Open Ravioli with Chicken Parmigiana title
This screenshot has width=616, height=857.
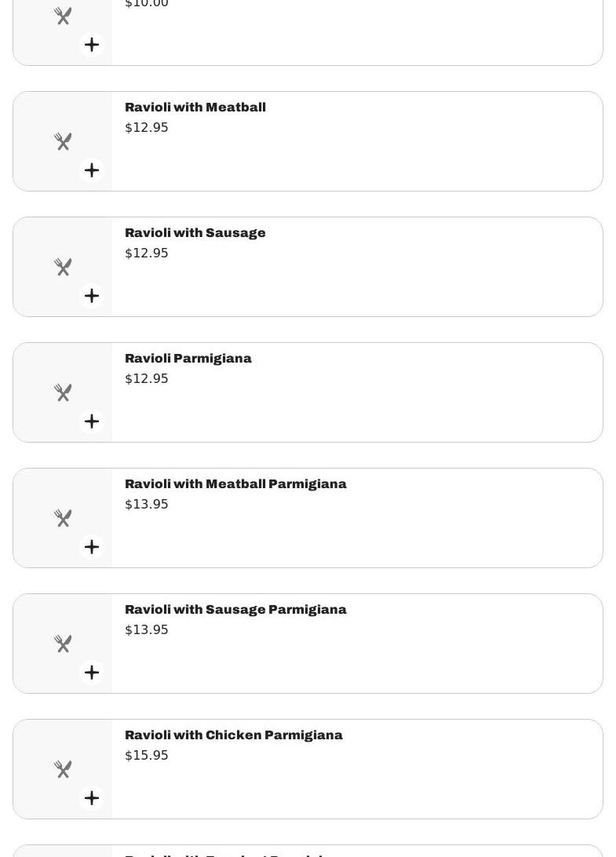coord(234,735)
